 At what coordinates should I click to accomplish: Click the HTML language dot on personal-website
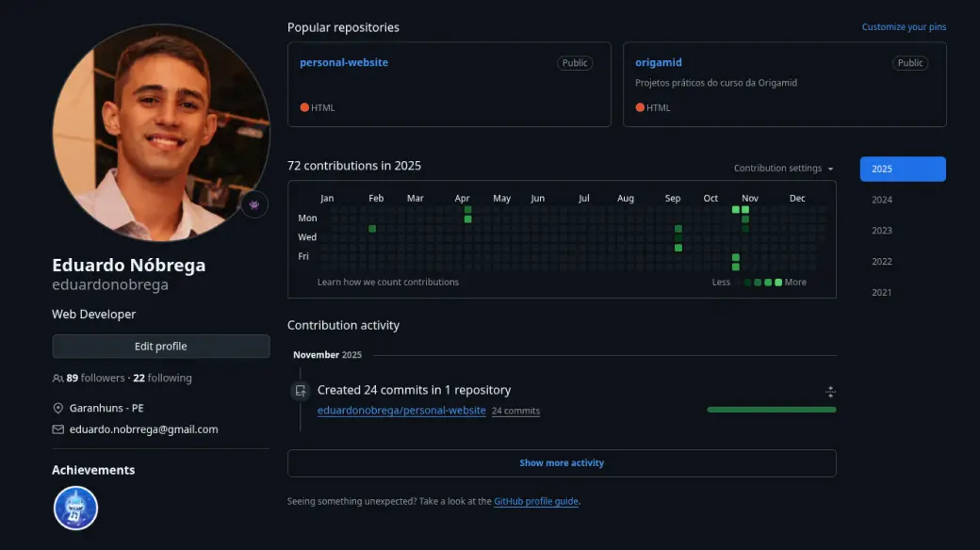(304, 107)
